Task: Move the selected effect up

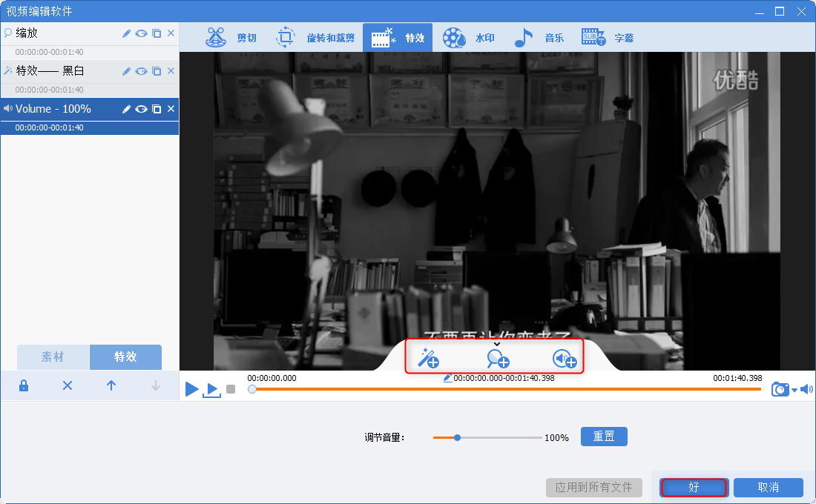Action: [x=111, y=385]
